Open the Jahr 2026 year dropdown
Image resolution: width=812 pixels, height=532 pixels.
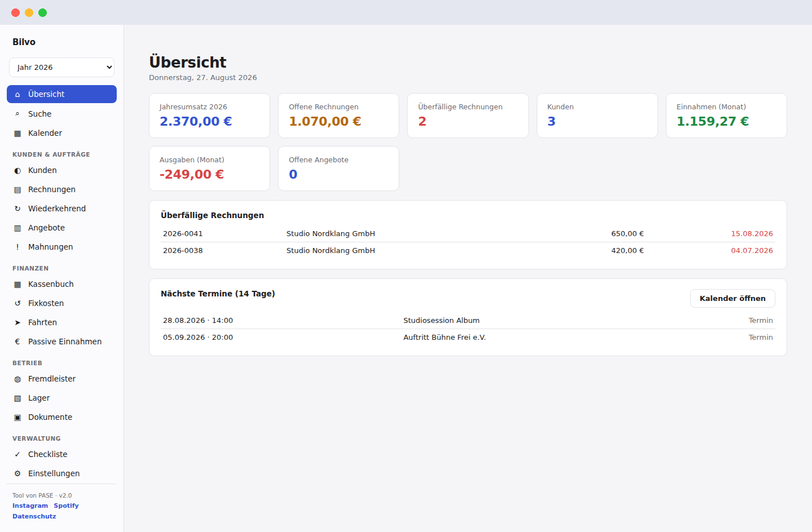point(62,67)
